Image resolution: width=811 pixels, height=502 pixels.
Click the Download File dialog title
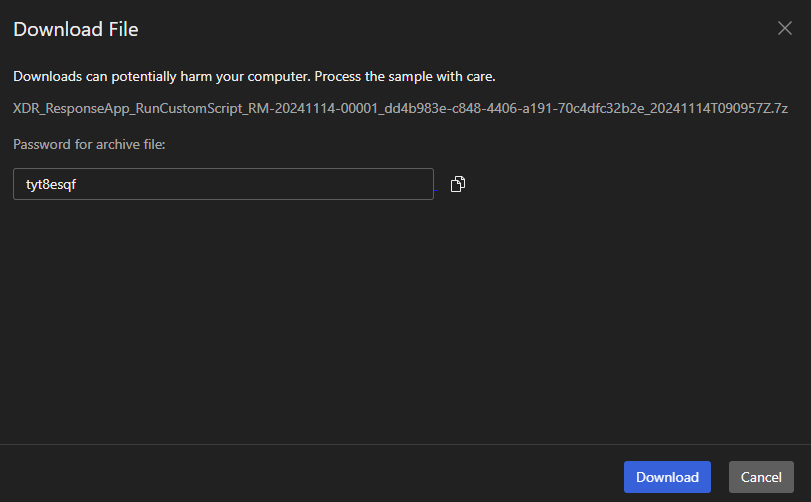tap(75, 29)
